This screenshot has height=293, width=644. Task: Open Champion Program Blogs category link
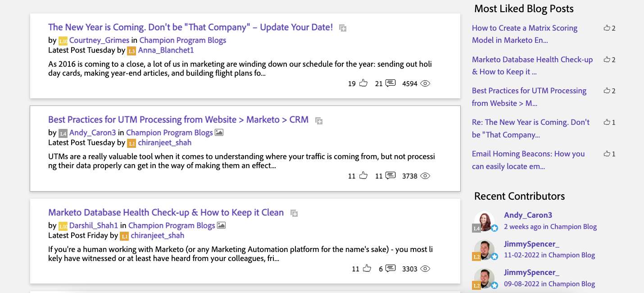click(x=183, y=40)
